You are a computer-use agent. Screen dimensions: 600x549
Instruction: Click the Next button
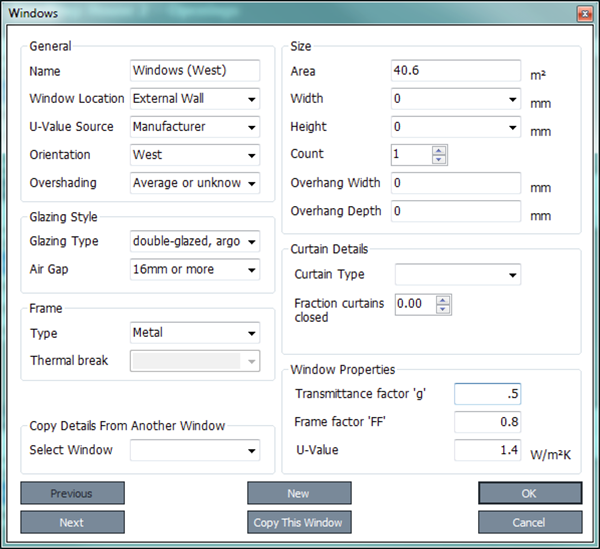72,522
